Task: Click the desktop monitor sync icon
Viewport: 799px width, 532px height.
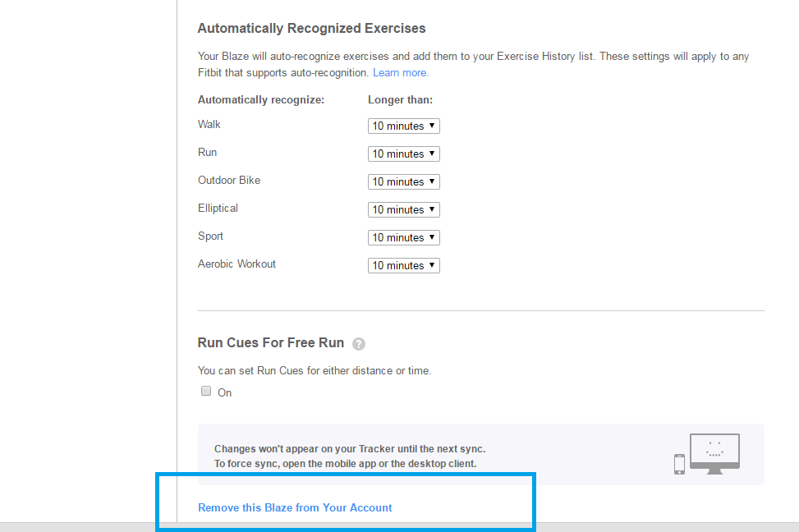Action: pyautogui.click(x=714, y=452)
